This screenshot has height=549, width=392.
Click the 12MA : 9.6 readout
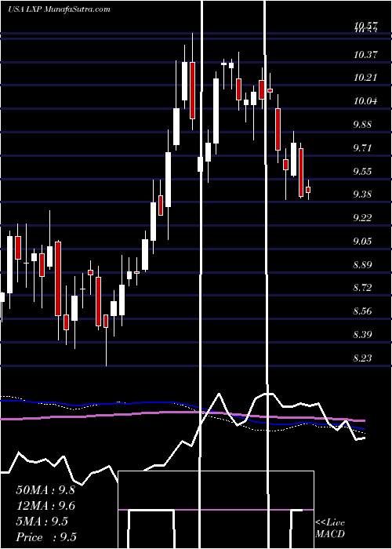pyautogui.click(x=45, y=506)
